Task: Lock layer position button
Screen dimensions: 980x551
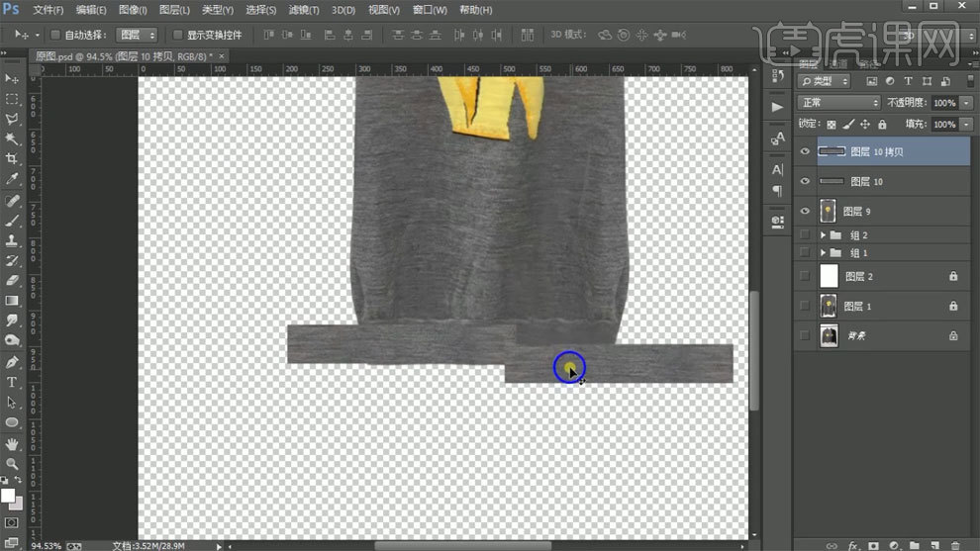Action: (x=865, y=125)
